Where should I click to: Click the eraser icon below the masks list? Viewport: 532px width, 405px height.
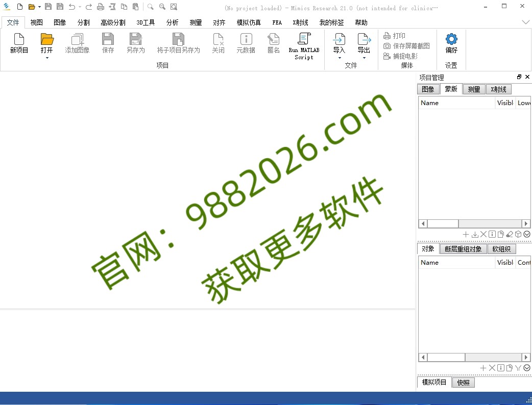click(x=509, y=234)
